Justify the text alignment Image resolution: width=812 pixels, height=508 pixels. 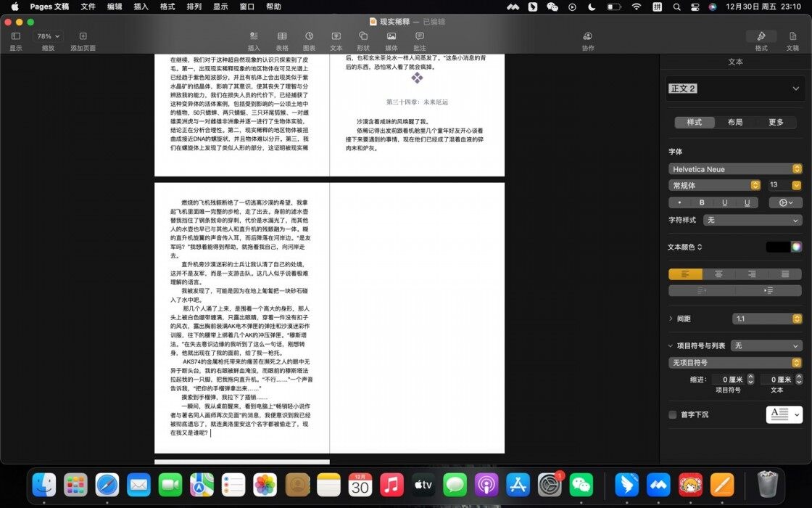(x=785, y=274)
